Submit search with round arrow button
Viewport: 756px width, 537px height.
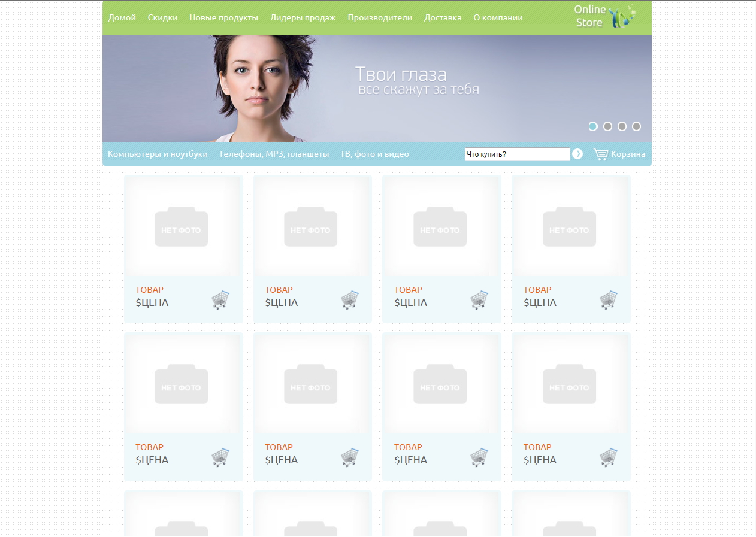coord(577,154)
